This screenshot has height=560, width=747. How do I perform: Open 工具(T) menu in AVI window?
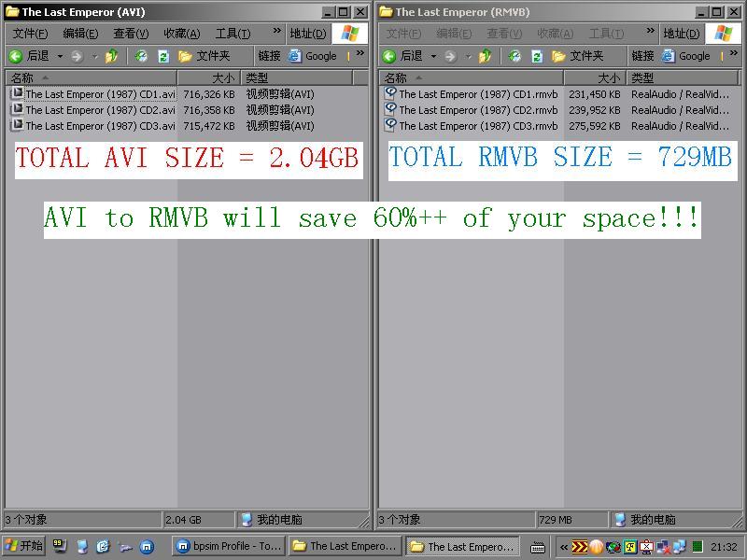click(233, 34)
